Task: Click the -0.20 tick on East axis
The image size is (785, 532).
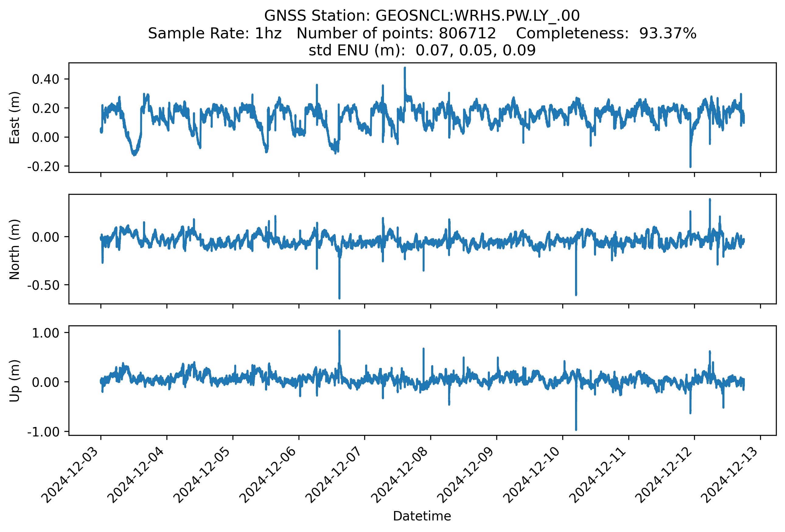Action: [44, 166]
